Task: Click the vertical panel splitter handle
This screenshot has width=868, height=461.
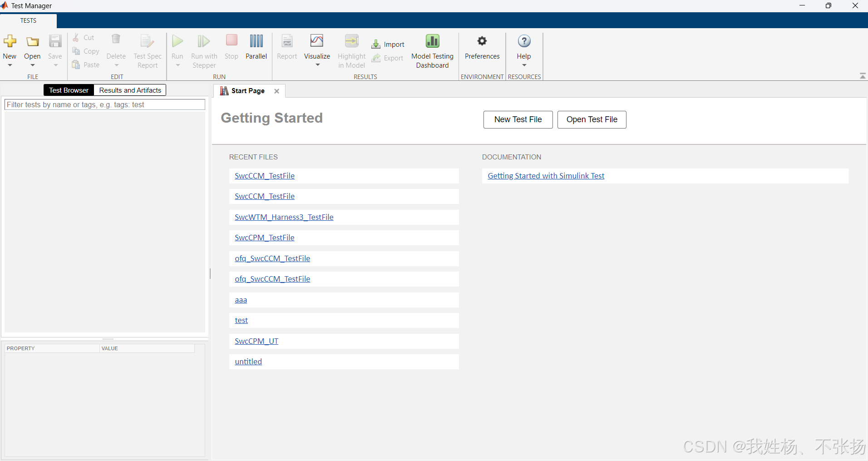Action: pos(210,273)
